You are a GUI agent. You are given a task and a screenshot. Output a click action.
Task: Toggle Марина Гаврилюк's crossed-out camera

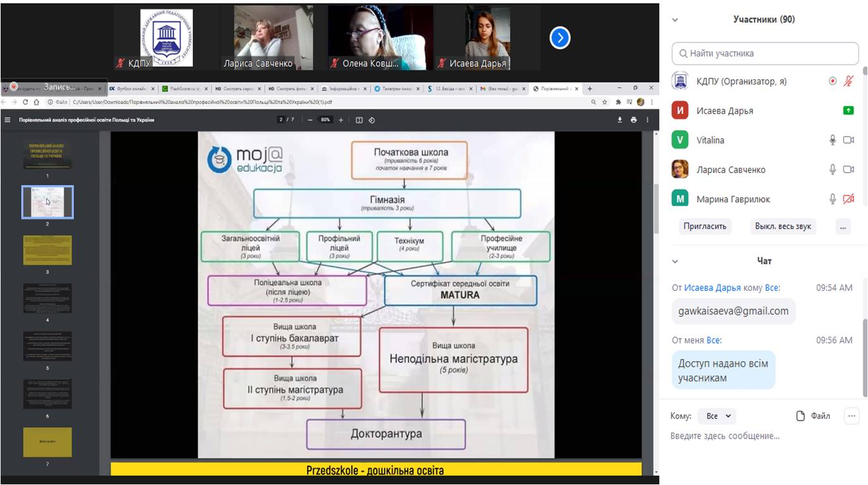848,199
